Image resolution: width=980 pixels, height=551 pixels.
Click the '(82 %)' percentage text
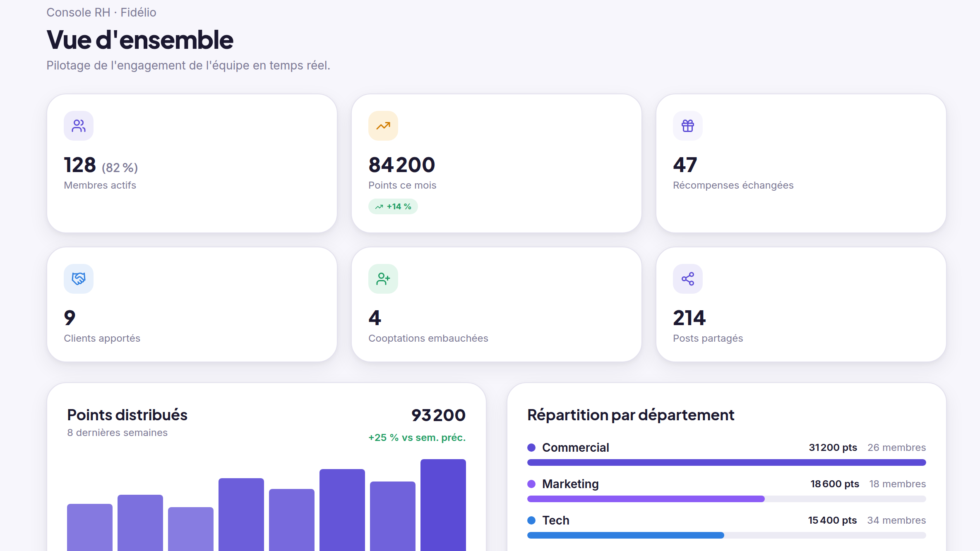pyautogui.click(x=120, y=168)
